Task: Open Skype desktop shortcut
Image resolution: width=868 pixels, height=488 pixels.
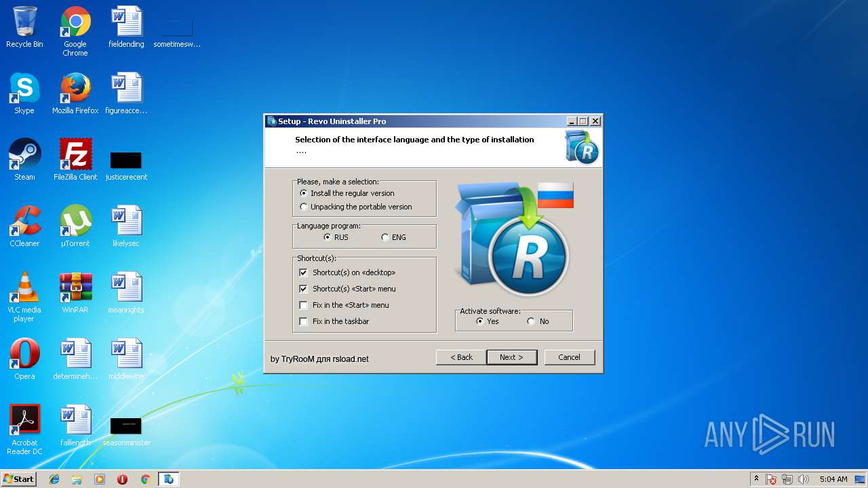Action: pos(24,94)
